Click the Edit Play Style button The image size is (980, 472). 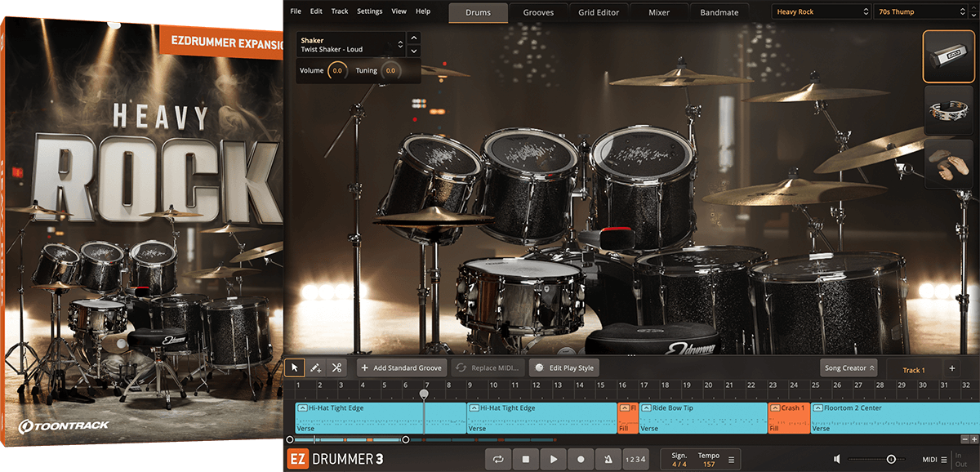564,368
